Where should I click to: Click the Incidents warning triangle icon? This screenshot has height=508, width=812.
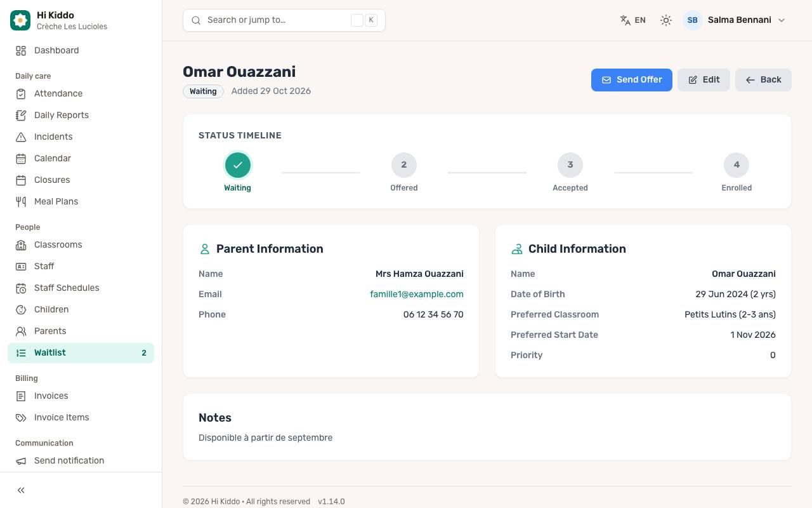point(21,137)
